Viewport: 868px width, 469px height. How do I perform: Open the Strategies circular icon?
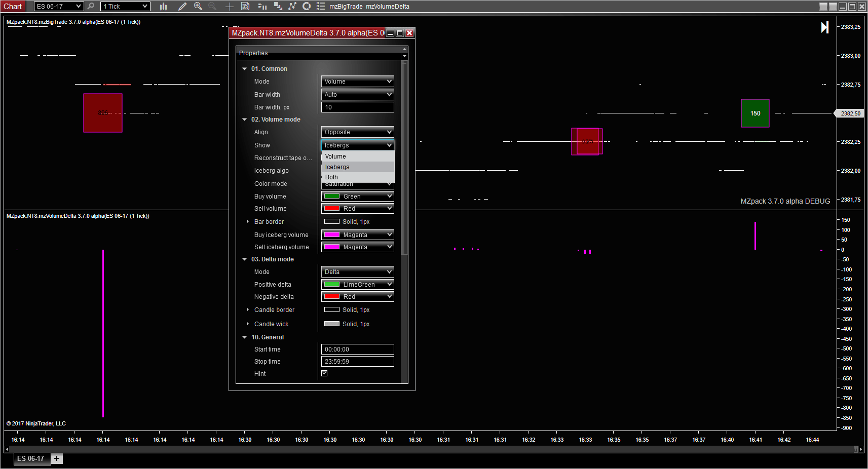pyautogui.click(x=307, y=6)
